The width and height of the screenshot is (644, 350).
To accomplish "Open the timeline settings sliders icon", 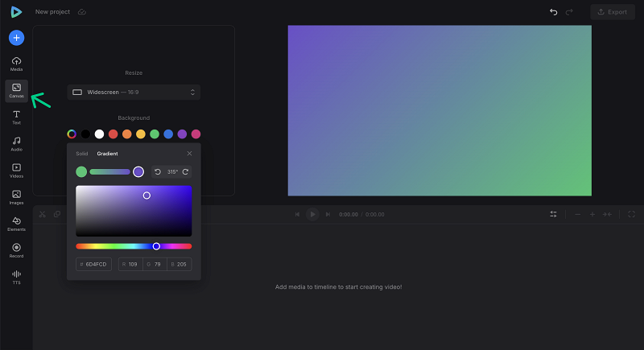I will point(554,214).
